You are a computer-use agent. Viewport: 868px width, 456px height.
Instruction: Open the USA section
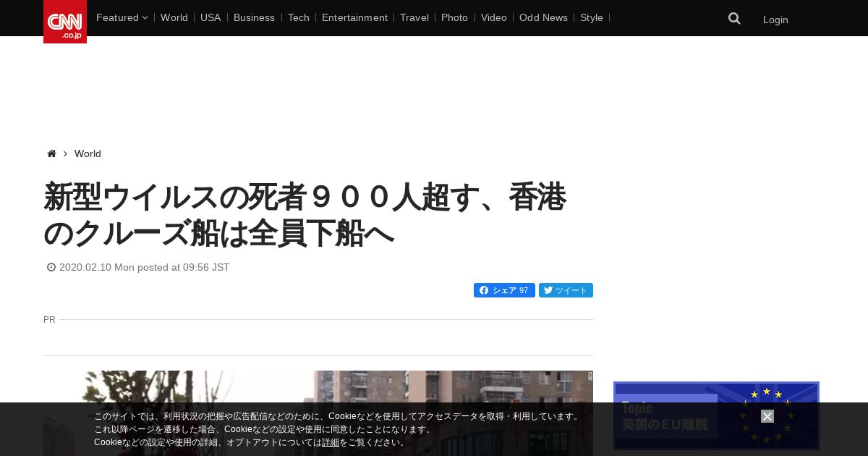point(210,17)
